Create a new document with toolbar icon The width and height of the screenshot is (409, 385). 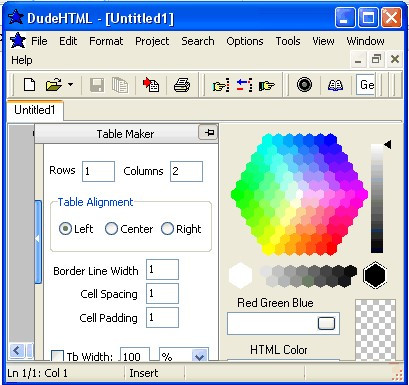(x=29, y=85)
